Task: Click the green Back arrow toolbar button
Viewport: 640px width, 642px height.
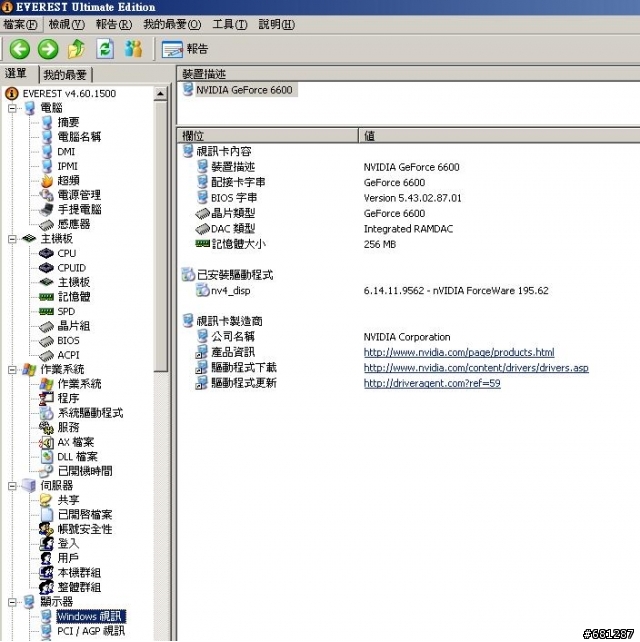Action: tap(20, 49)
